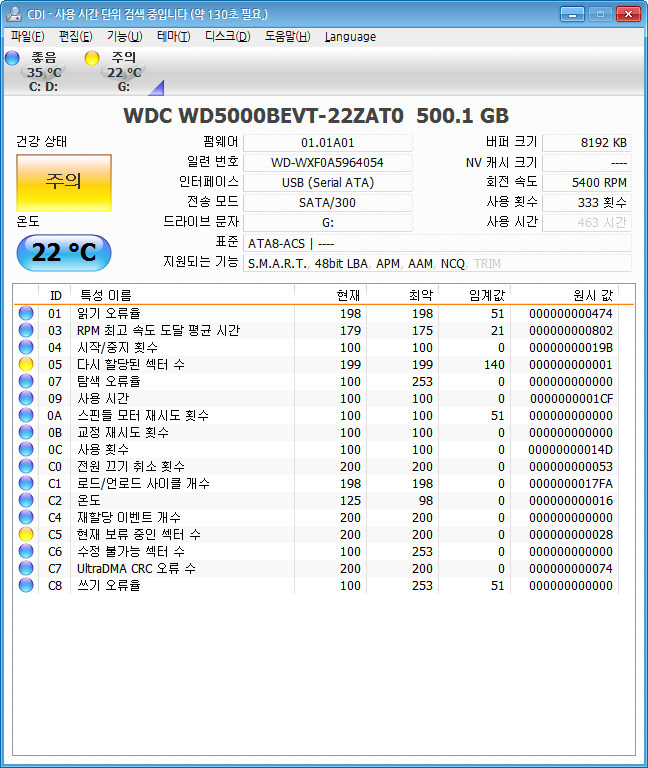Click the supported features field with S.M.A.R.T.
Screen dimensions: 648x768
click(437, 264)
